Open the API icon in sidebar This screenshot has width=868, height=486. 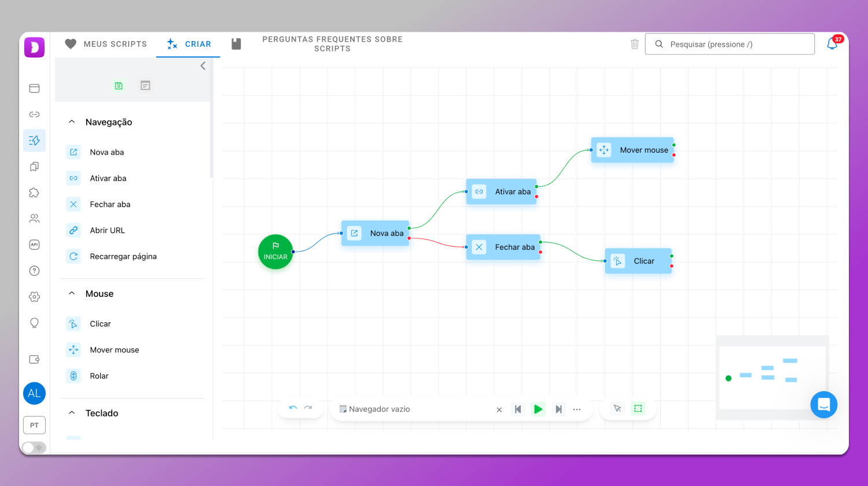34,245
